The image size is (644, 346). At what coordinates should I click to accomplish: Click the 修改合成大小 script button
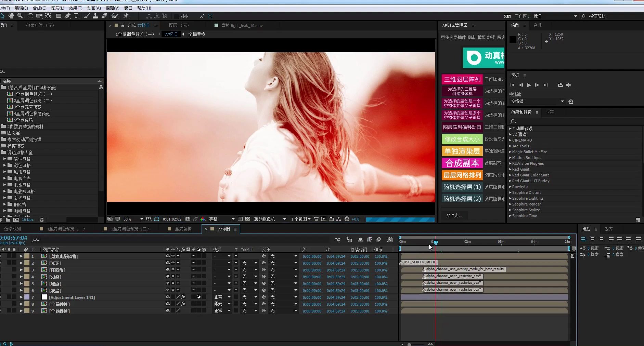tap(462, 139)
